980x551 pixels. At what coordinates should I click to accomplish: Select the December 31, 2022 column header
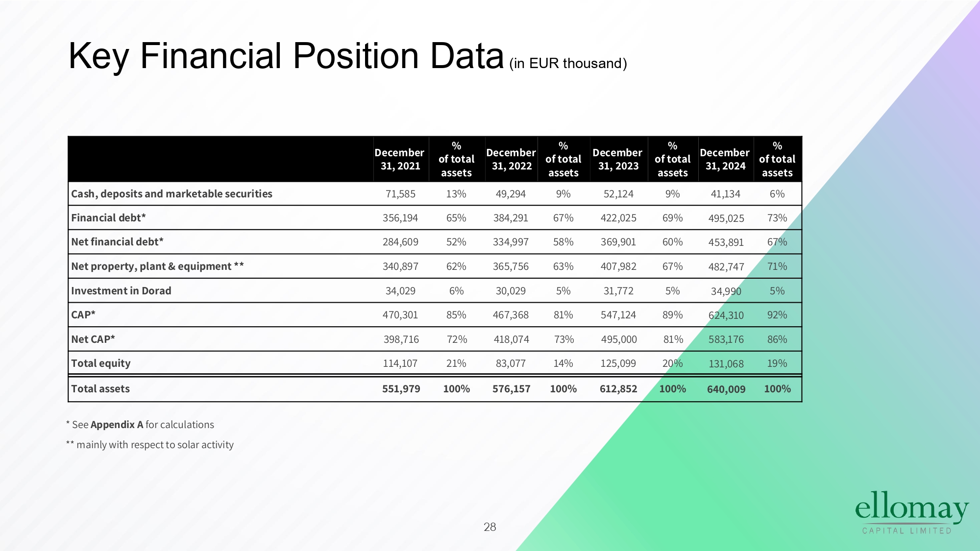point(511,159)
